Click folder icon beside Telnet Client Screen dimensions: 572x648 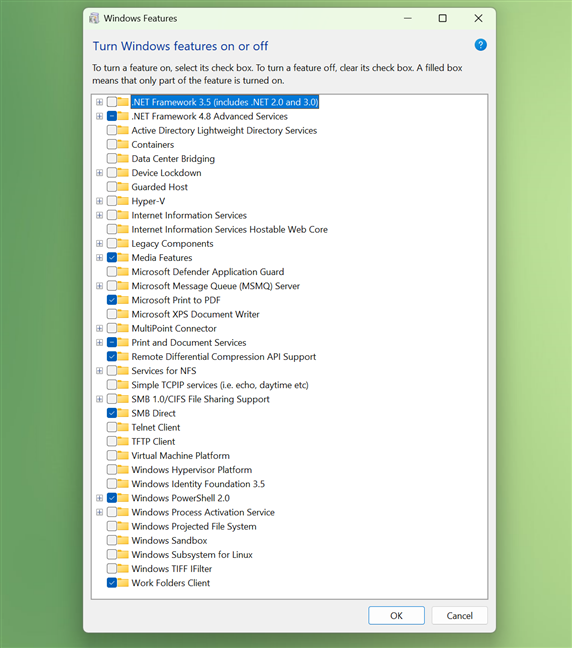click(123, 427)
